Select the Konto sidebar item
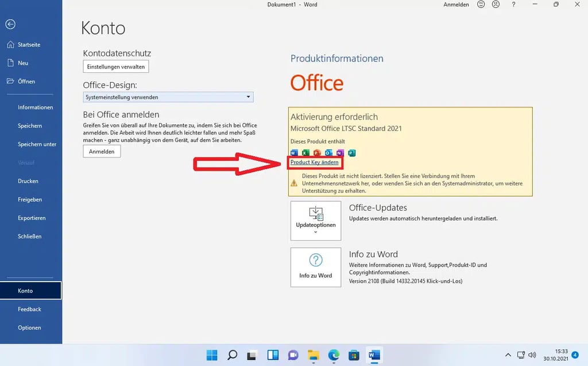Screen dimensions: 588x366 31,291
